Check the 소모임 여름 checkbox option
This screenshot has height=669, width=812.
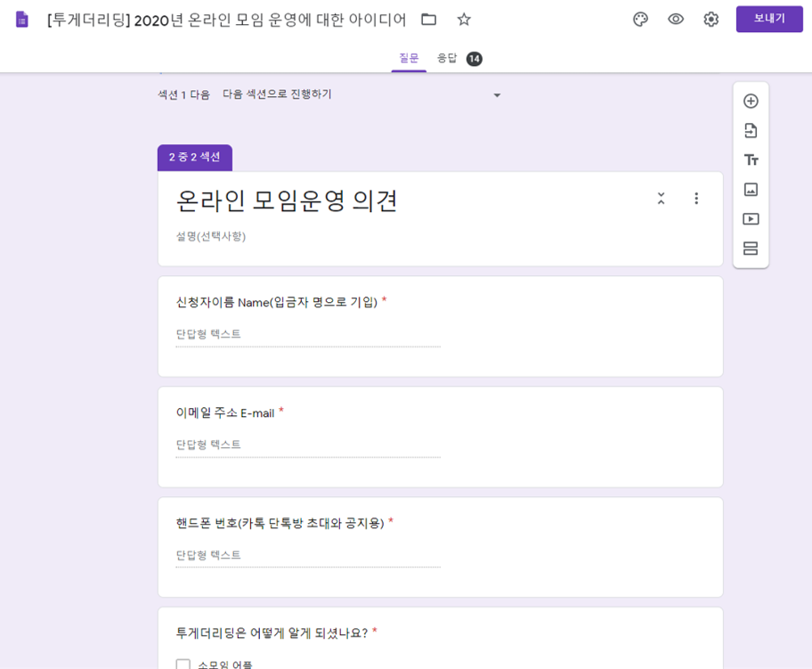pyautogui.click(x=181, y=663)
